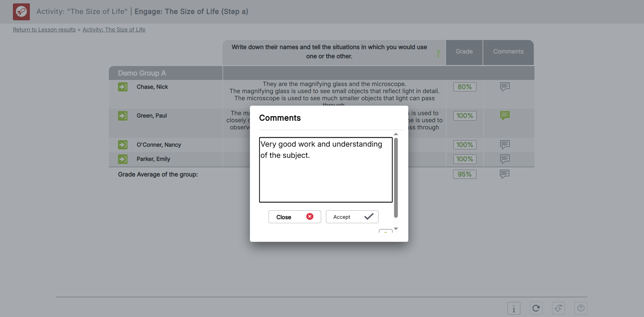The width and height of the screenshot is (644, 317).
Task: Open Paul Green's student detail arrow icon
Action: tap(123, 116)
